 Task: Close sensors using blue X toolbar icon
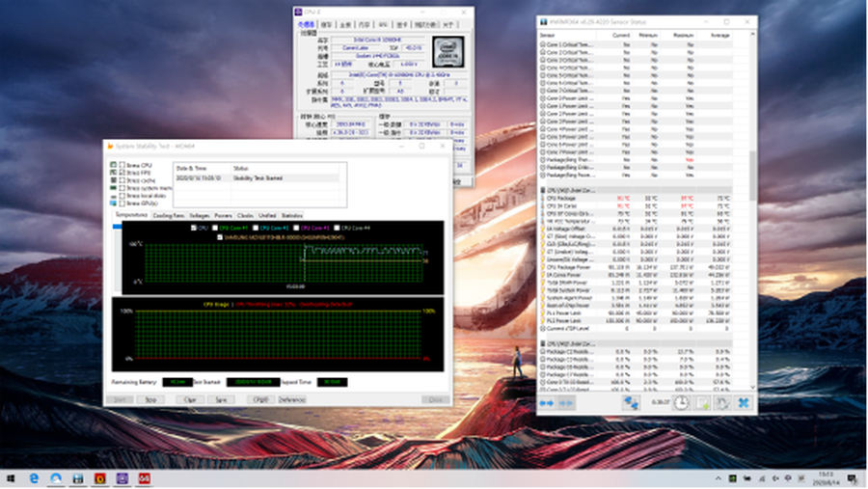pyautogui.click(x=744, y=402)
